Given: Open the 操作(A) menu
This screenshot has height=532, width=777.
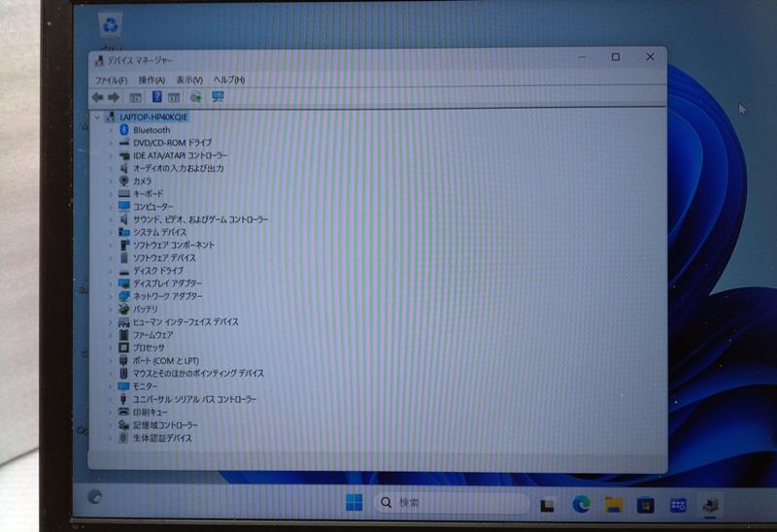Looking at the screenshot, I should pyautogui.click(x=152, y=80).
